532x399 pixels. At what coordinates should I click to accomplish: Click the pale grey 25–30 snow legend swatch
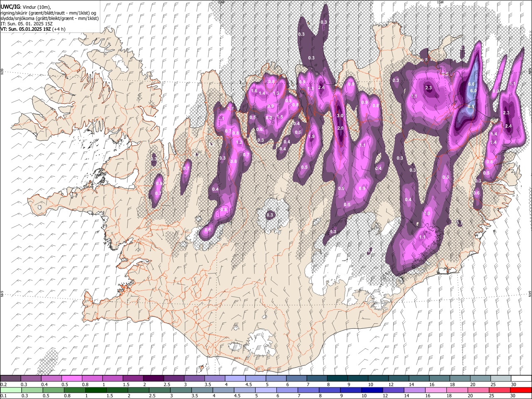501,378
